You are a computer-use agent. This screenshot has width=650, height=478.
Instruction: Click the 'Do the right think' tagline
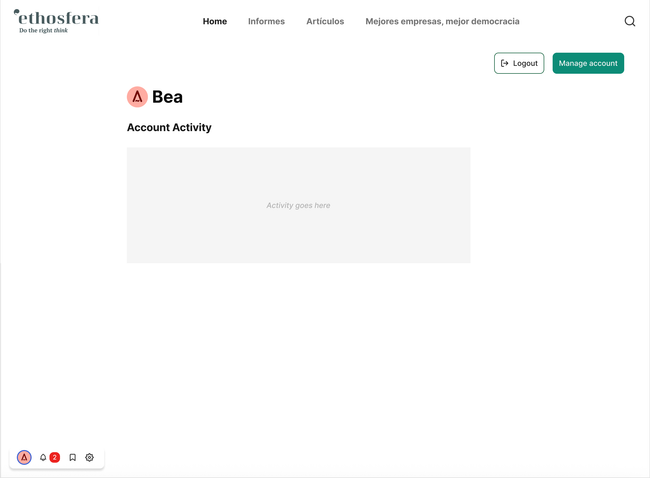pyautogui.click(x=44, y=31)
